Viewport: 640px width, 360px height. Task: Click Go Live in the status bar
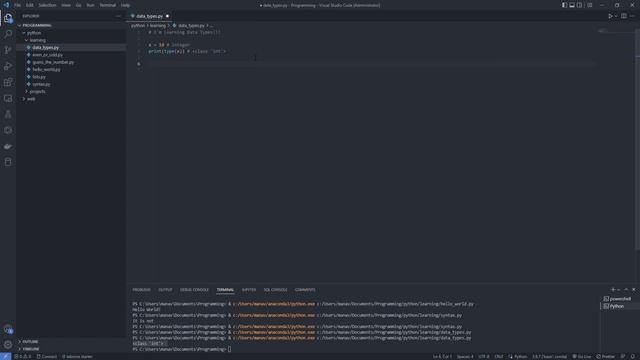pos(582,356)
